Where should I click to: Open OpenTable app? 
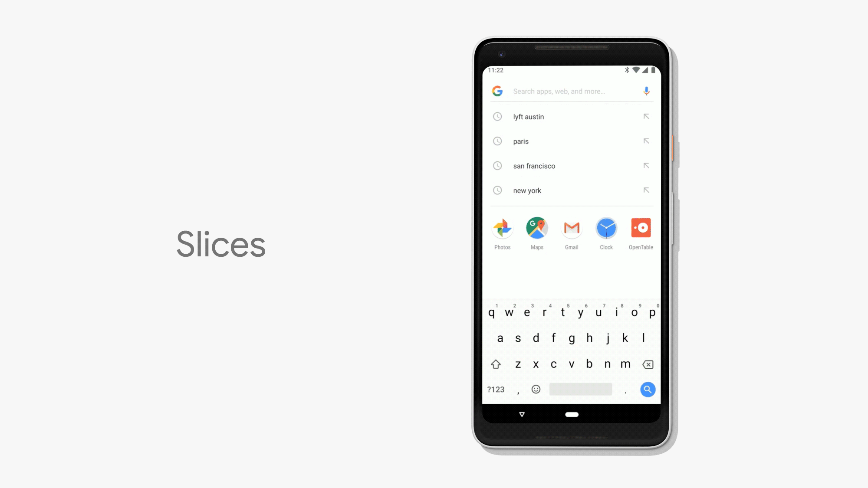(x=641, y=228)
